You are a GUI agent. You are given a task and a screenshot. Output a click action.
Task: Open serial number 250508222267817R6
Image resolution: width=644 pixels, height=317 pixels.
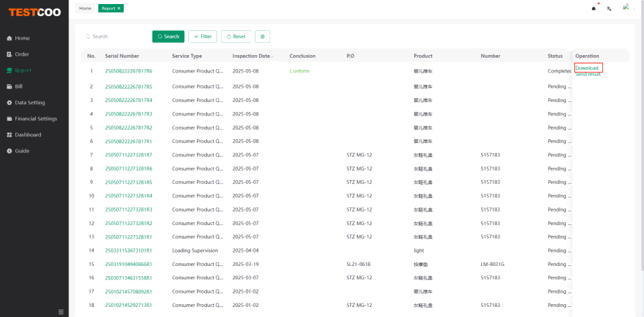point(128,71)
